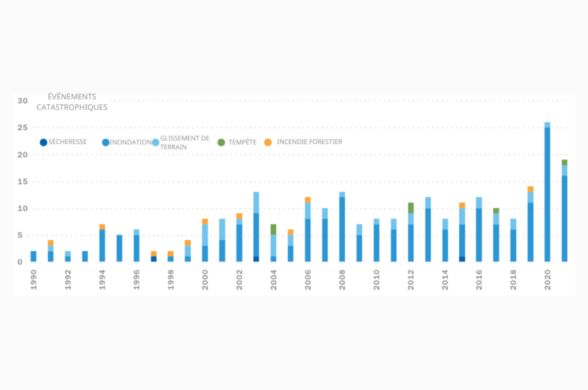Viewport: 588px width, 390px height.
Task: Hide the Tempête series via legend text
Action: [242, 142]
